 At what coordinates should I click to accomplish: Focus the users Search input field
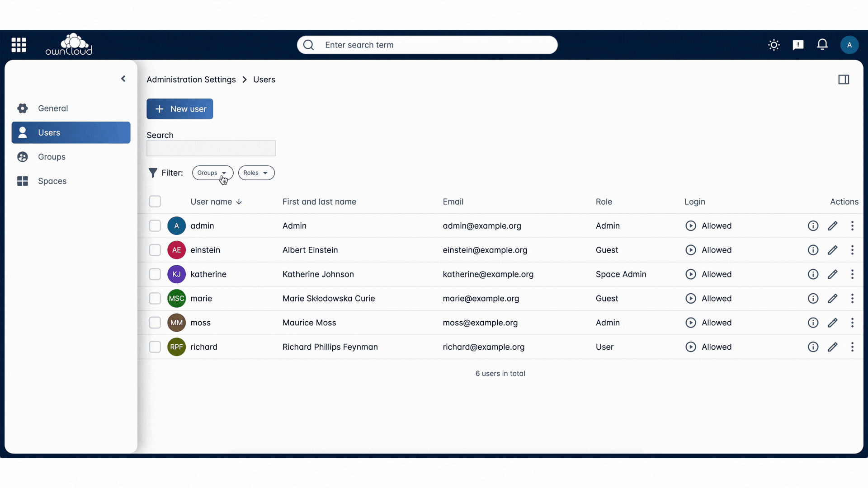(x=211, y=148)
